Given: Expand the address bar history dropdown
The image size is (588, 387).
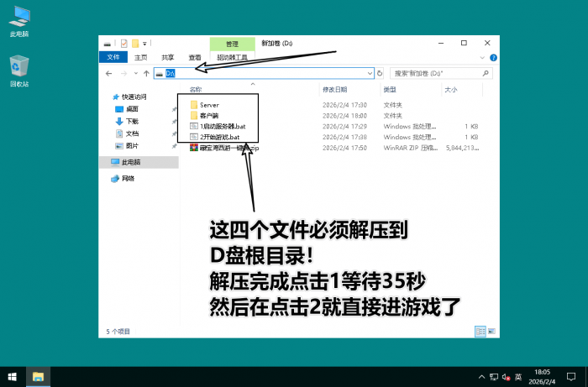Looking at the screenshot, I should pos(370,73).
